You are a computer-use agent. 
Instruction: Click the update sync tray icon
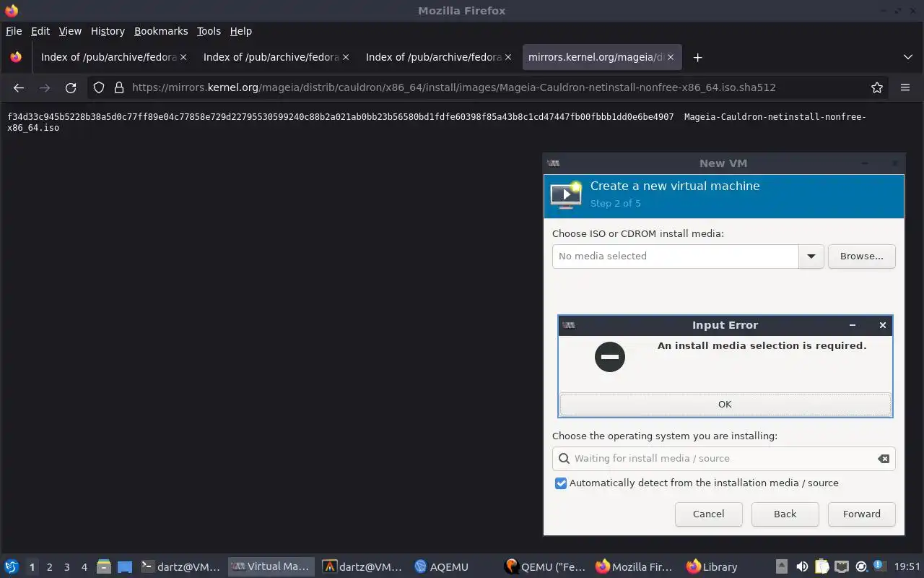click(861, 566)
